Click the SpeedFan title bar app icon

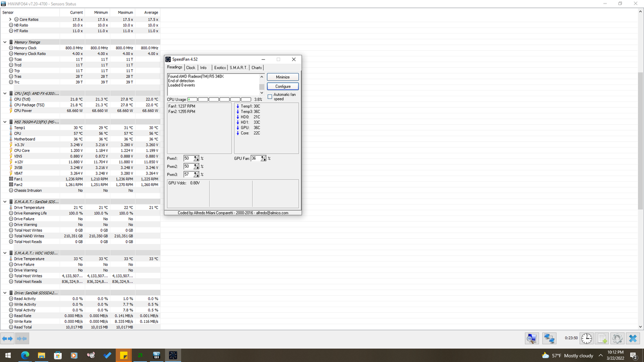pos(169,59)
